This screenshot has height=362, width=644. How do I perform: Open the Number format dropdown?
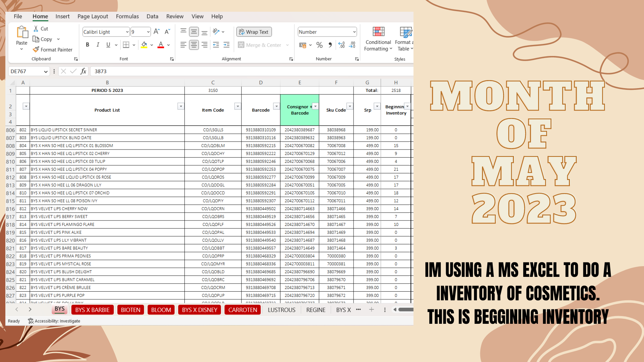pyautogui.click(x=354, y=32)
